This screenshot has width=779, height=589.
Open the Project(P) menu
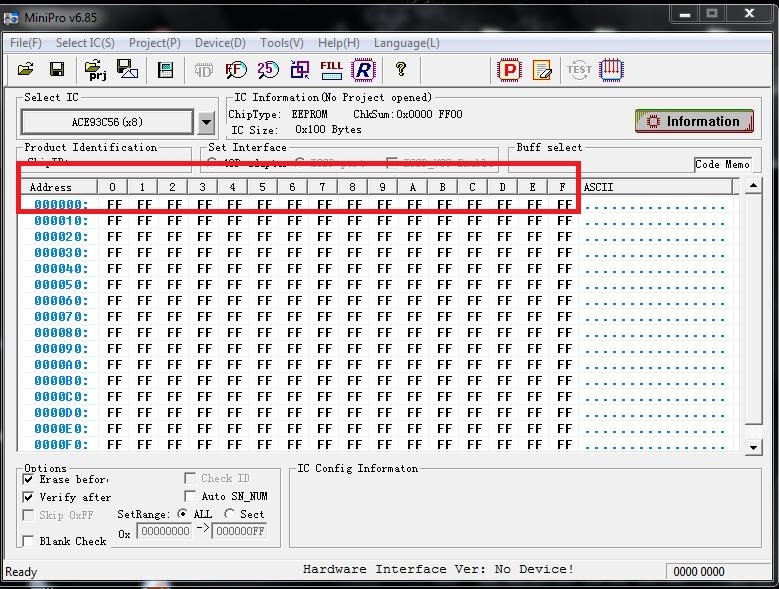(155, 43)
